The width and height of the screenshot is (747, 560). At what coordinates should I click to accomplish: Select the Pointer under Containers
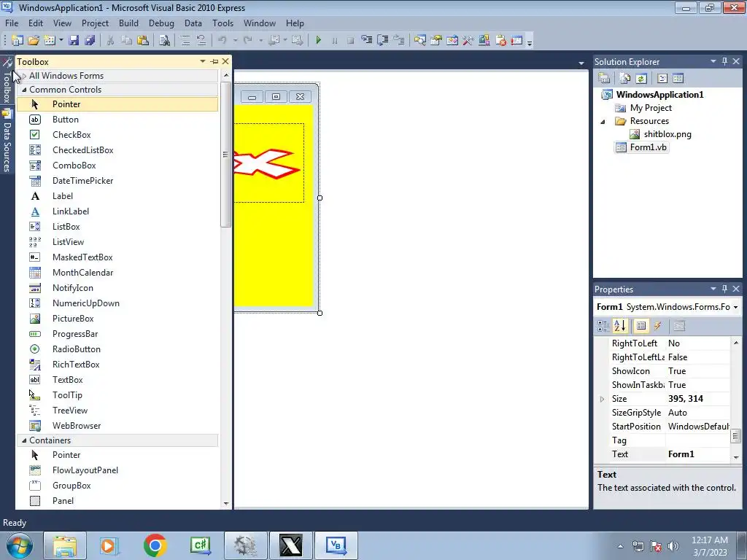coord(66,455)
